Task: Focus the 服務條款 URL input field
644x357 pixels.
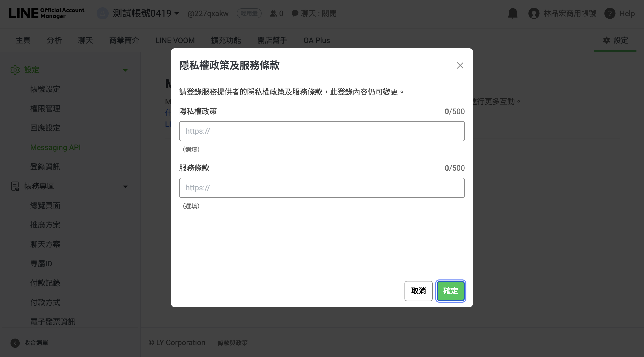Action: [322, 188]
